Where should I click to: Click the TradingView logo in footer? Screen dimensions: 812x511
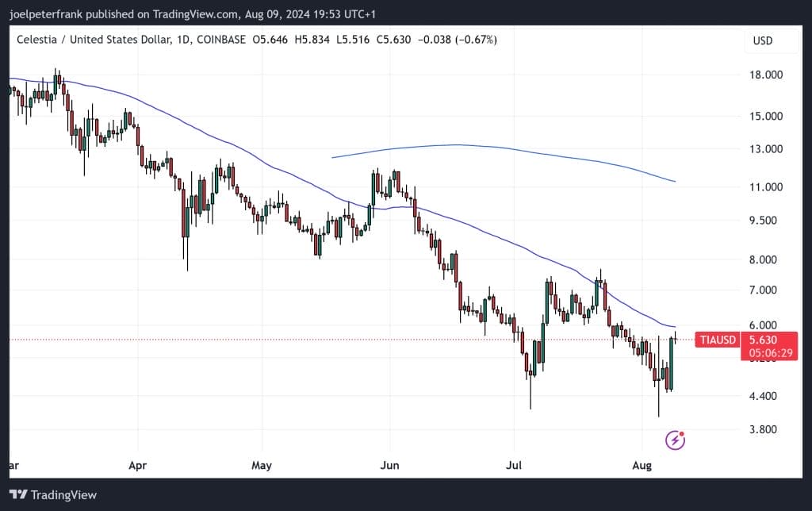point(53,494)
